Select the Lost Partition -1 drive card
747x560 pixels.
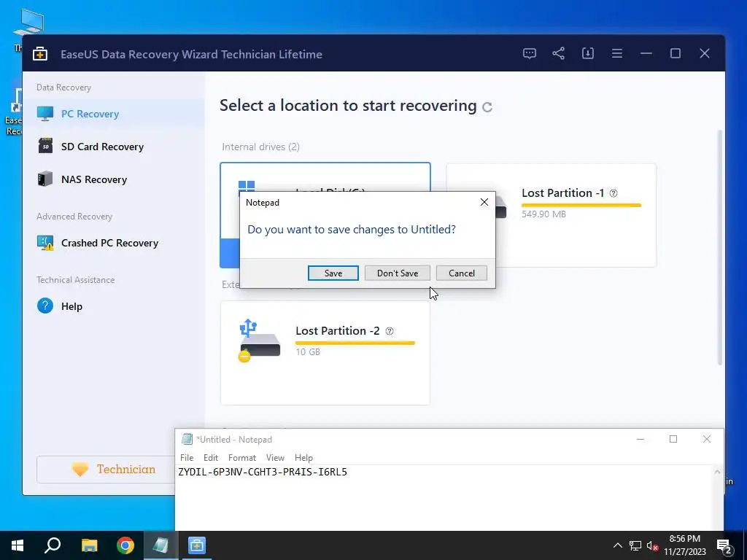[x=551, y=215]
